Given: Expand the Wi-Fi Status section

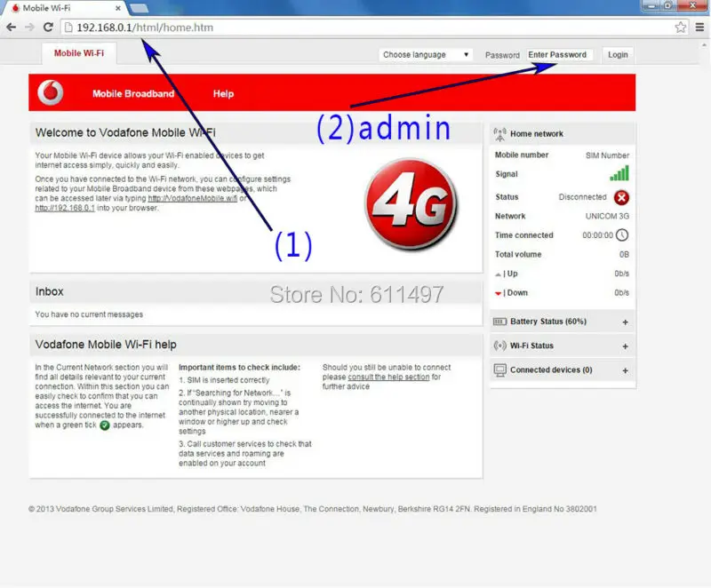Looking at the screenshot, I should click(x=626, y=346).
